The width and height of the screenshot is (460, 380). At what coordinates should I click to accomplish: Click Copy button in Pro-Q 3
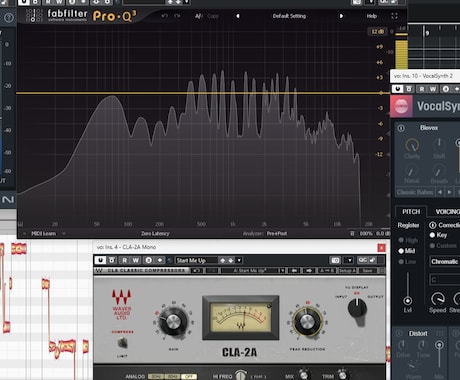(x=213, y=16)
